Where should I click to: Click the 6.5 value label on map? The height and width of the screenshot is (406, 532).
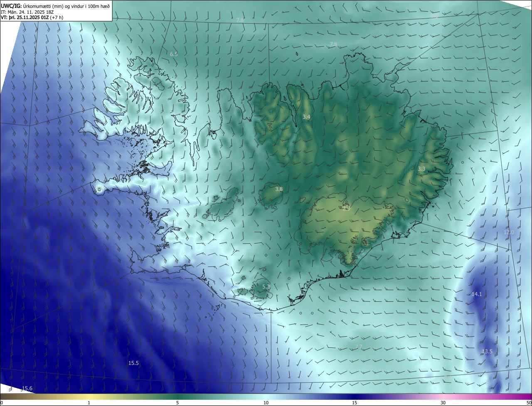[174, 54]
